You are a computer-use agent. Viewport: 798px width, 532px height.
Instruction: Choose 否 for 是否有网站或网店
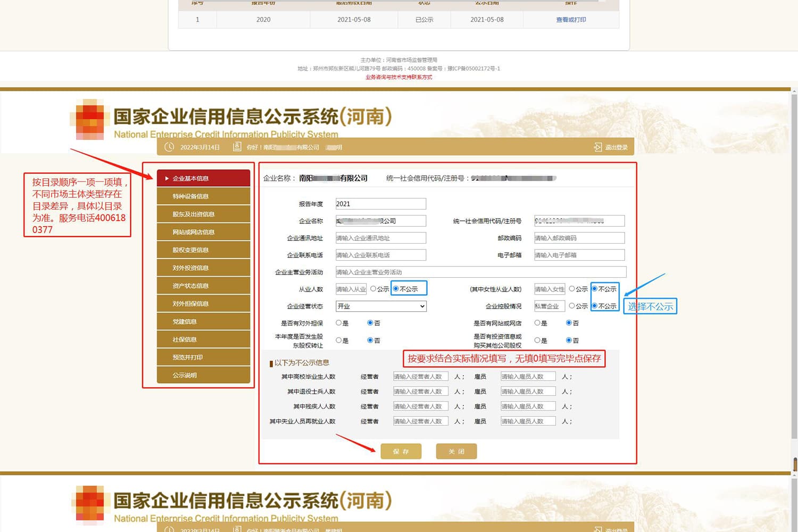tap(569, 323)
